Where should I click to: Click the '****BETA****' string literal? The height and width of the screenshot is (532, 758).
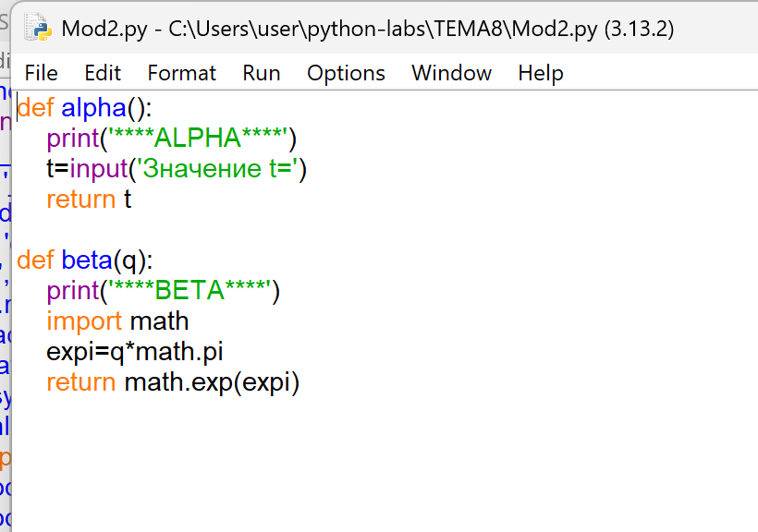point(189,291)
